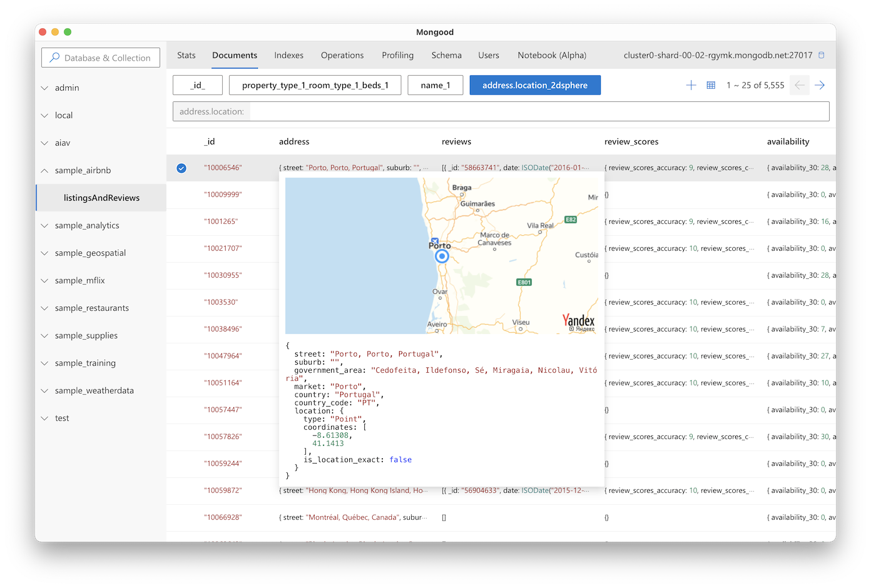Click the Porto, Portugal address cell in first row
The height and width of the screenshot is (588, 871).
pyautogui.click(x=354, y=168)
